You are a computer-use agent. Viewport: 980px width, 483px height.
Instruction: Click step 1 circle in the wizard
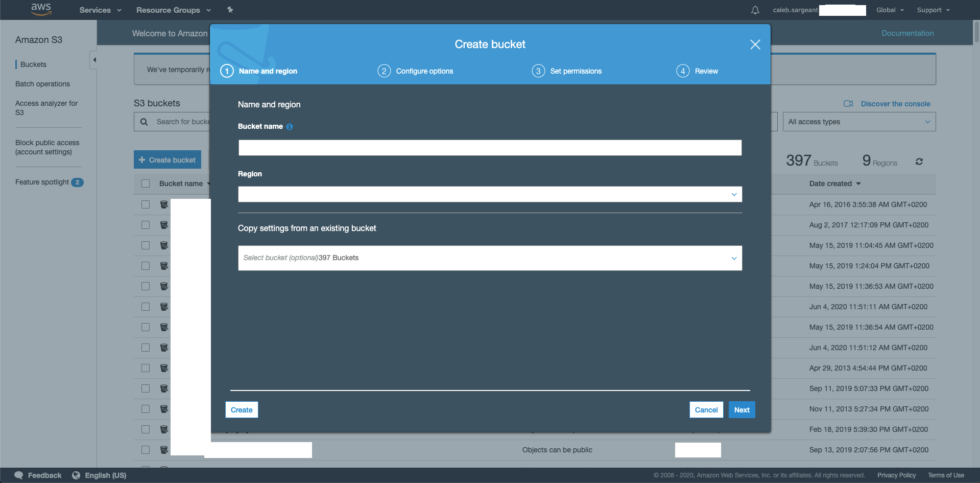click(x=227, y=71)
